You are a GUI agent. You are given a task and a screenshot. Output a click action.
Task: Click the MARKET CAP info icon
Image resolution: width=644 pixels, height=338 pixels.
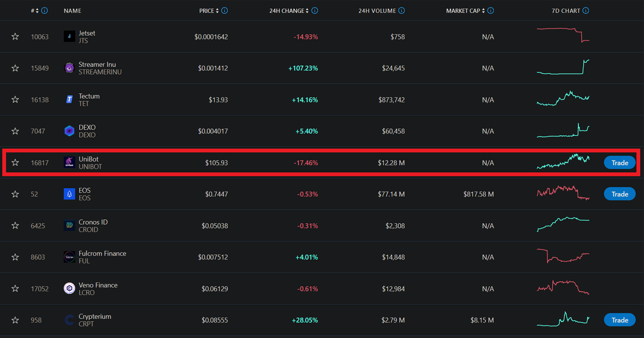click(492, 10)
